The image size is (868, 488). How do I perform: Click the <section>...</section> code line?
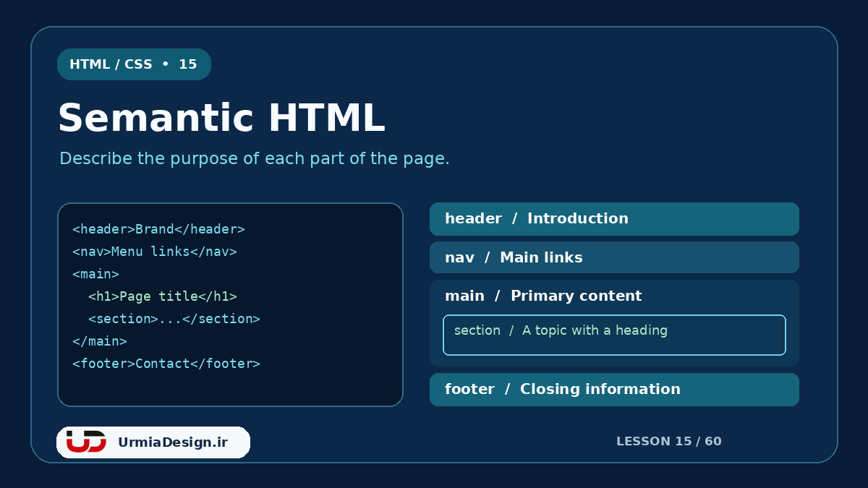pos(174,319)
